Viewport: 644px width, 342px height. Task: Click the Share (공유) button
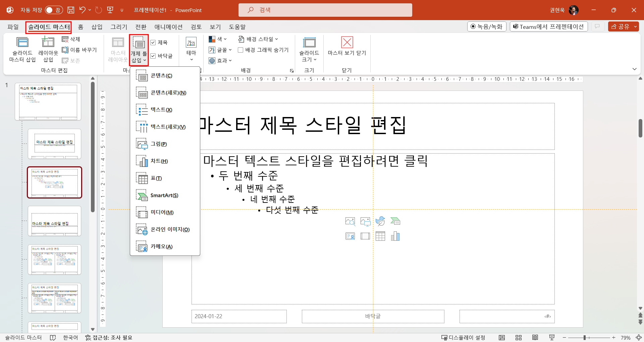click(x=620, y=26)
